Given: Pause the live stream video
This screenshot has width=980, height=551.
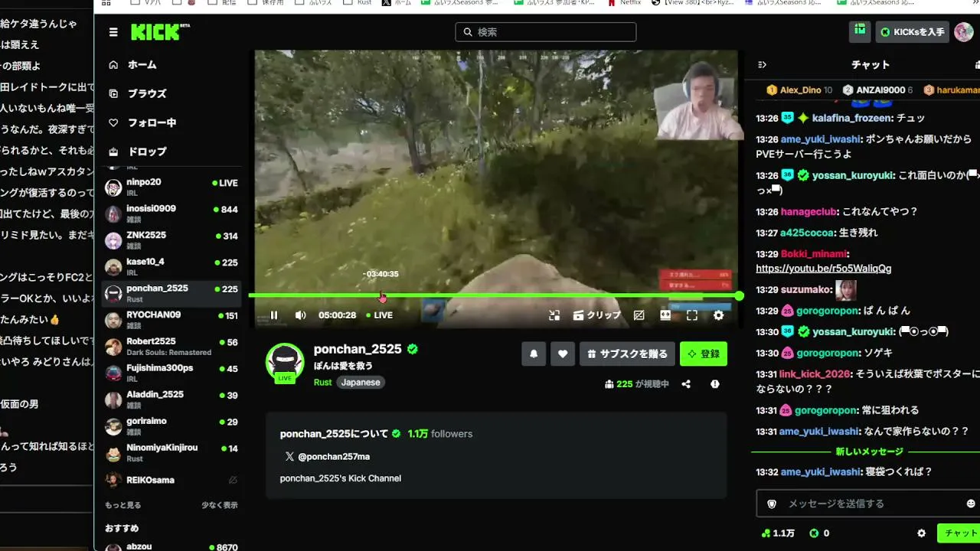Looking at the screenshot, I should coord(274,315).
